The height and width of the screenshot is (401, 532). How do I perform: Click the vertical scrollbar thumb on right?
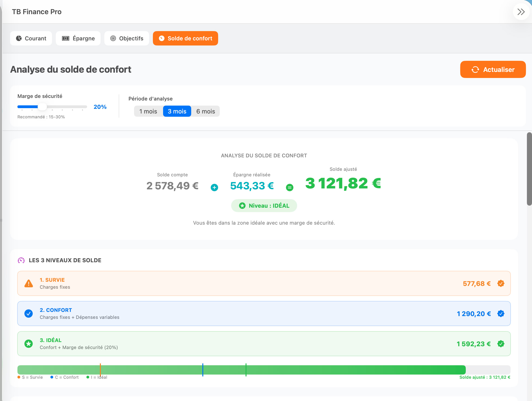[529, 169]
